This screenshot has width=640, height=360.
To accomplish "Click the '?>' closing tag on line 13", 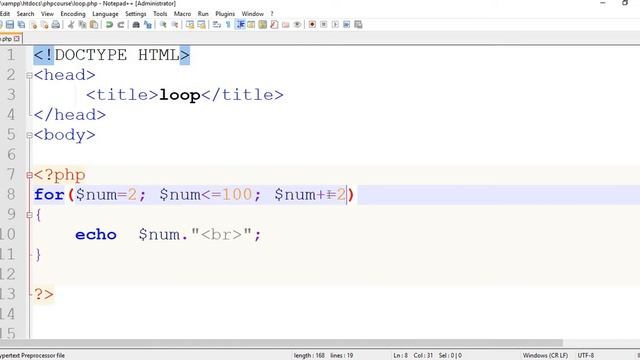I will click(x=44, y=294).
